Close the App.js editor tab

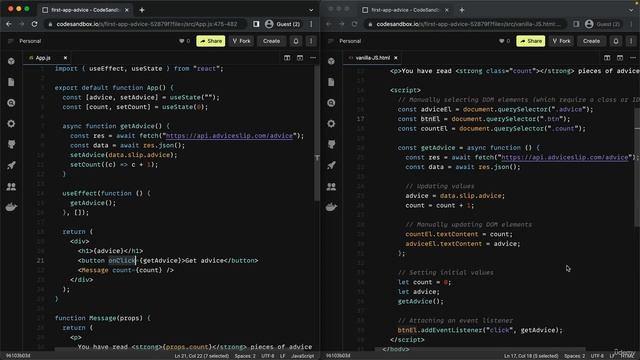click(x=65, y=58)
